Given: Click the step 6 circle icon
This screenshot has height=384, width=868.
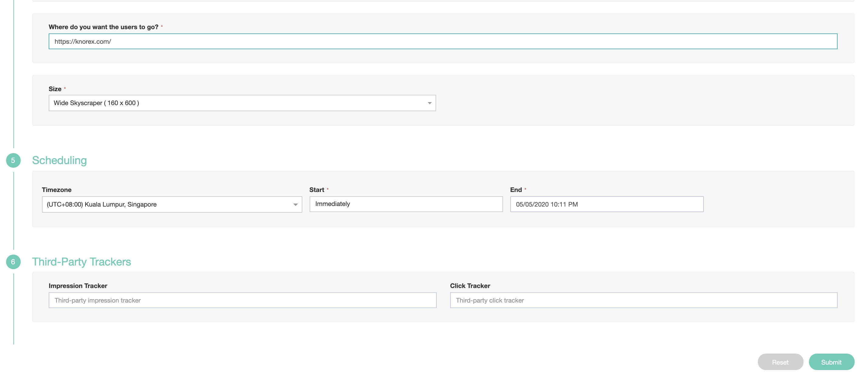Looking at the screenshot, I should point(13,262).
